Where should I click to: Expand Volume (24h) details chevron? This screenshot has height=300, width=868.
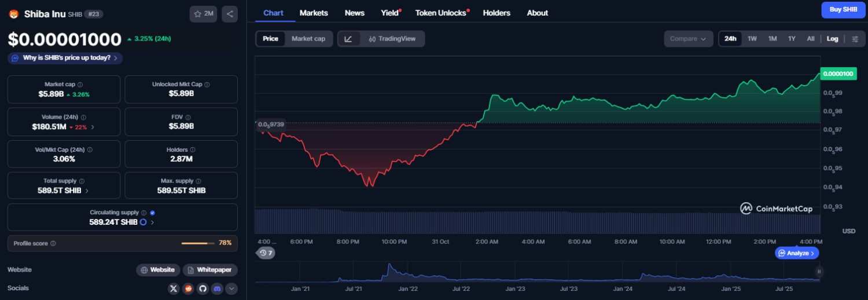coord(93,127)
